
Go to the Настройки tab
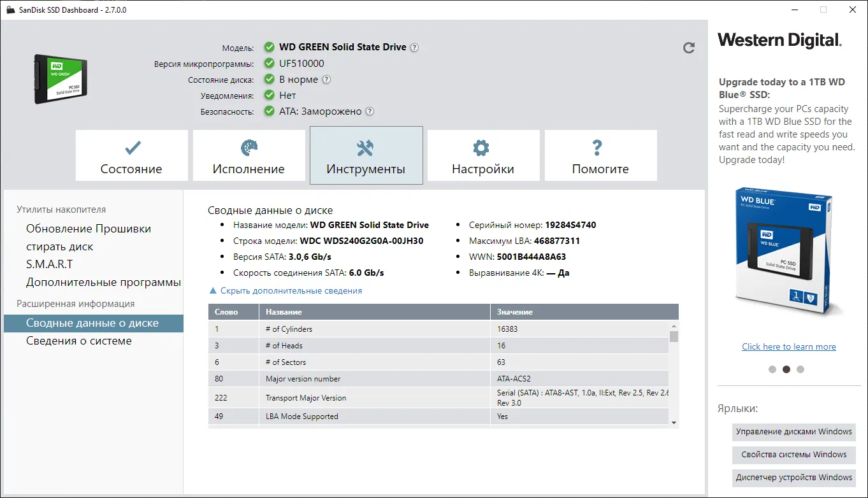tap(483, 156)
